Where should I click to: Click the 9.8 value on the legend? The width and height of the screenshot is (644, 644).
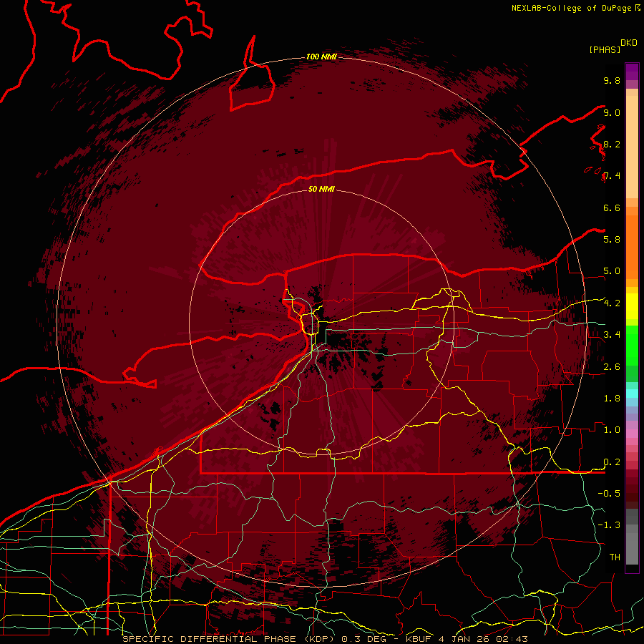pos(612,81)
